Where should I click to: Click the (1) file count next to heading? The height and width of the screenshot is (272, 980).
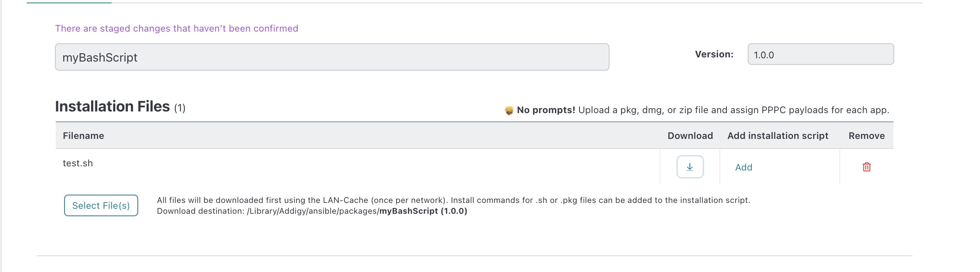pyautogui.click(x=180, y=108)
